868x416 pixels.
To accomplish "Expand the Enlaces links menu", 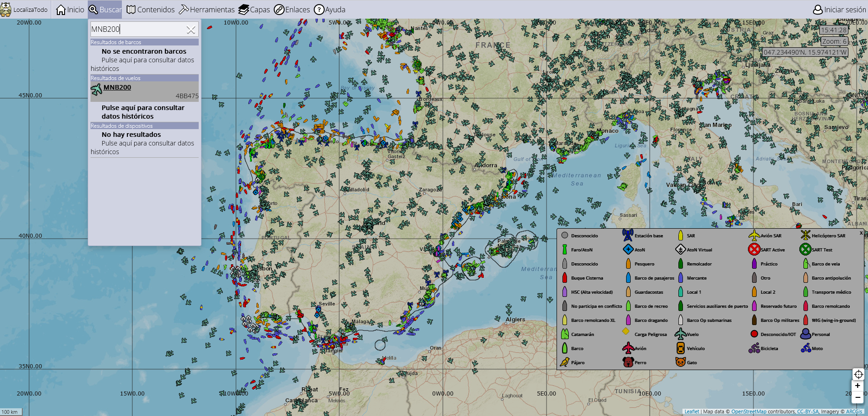I will 292,10.
